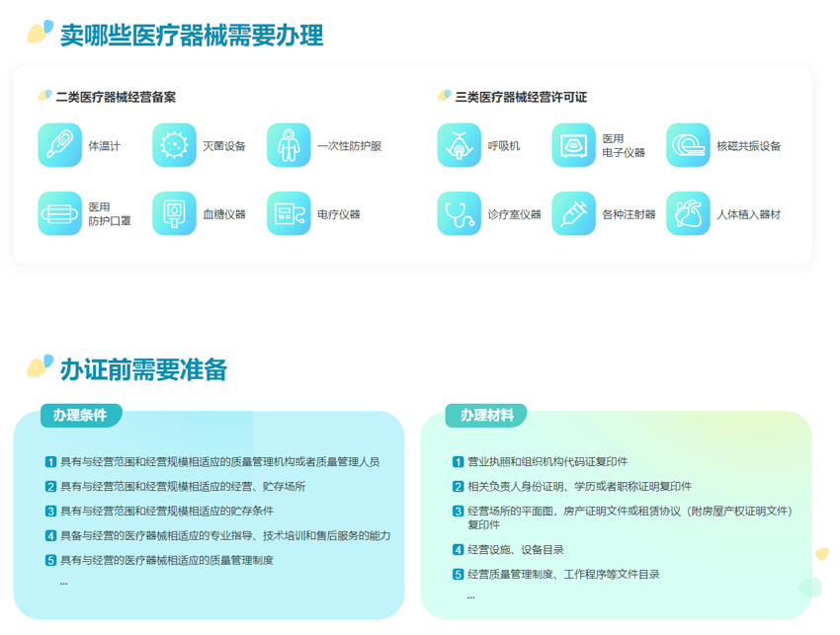Image resolution: width=840 pixels, height=635 pixels.
Task: Select the 灭菌设备 sterilizer icon
Action: point(174,145)
